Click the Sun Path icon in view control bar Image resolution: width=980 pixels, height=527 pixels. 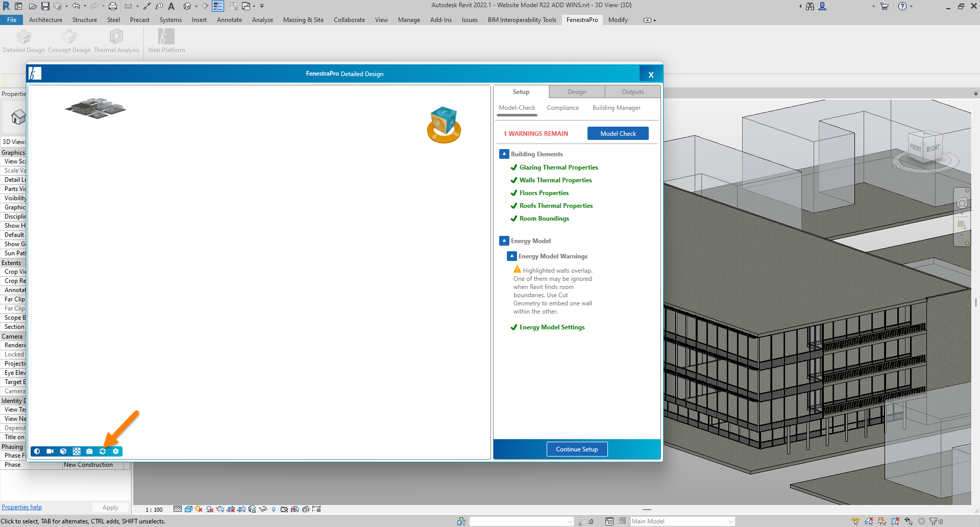(x=199, y=509)
